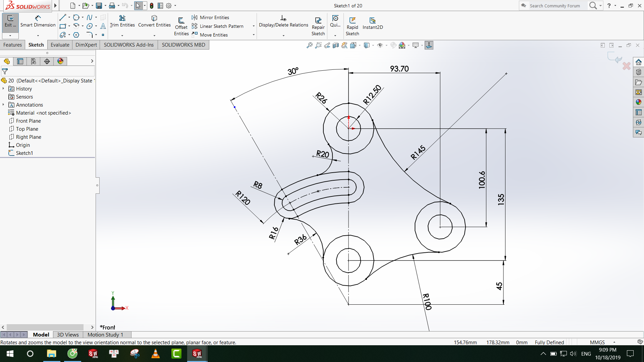
Task: Open Linear Sketch Pattern dropdown arrow
Action: pos(254,26)
